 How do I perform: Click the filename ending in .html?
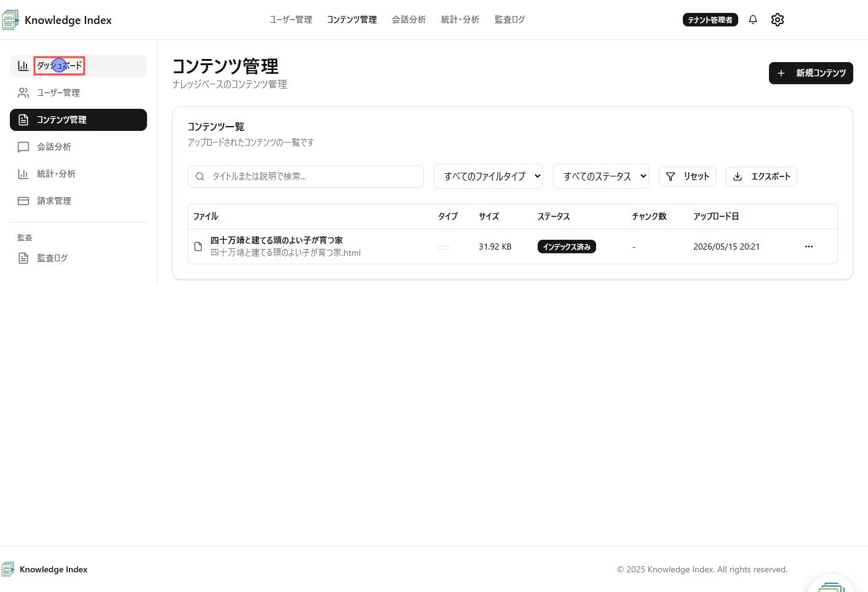285,253
